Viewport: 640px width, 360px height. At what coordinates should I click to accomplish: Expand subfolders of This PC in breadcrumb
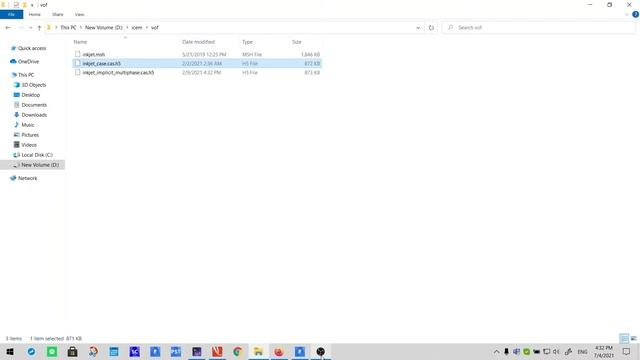coord(80,27)
